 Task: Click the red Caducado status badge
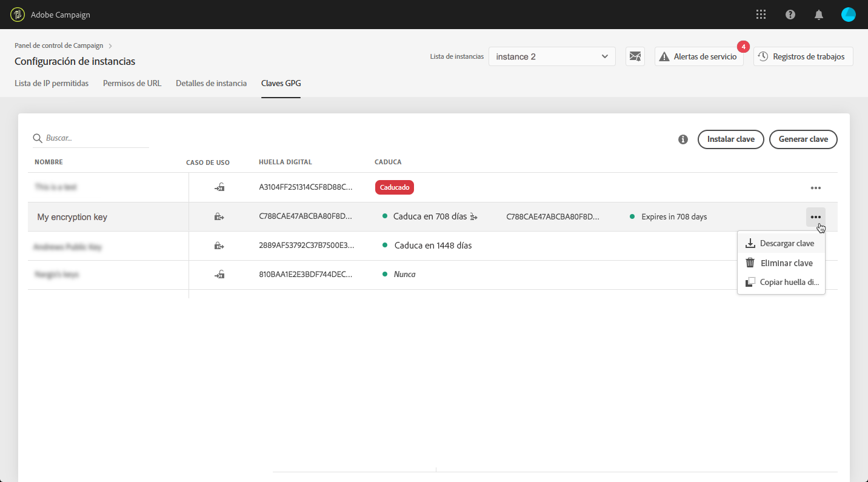click(395, 187)
